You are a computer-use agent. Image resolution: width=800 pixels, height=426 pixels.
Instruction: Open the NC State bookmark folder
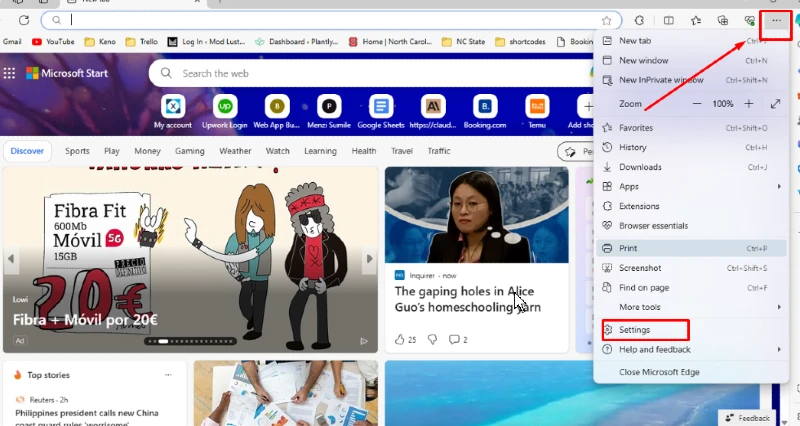(463, 42)
